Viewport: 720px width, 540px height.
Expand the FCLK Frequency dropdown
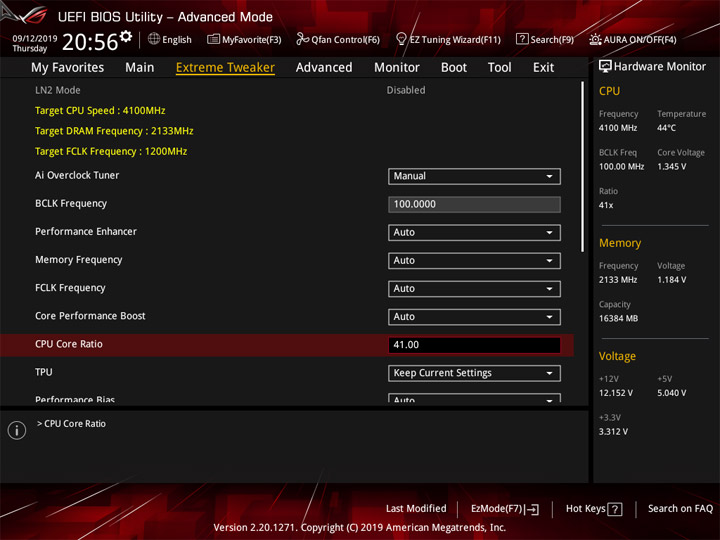[x=474, y=289]
